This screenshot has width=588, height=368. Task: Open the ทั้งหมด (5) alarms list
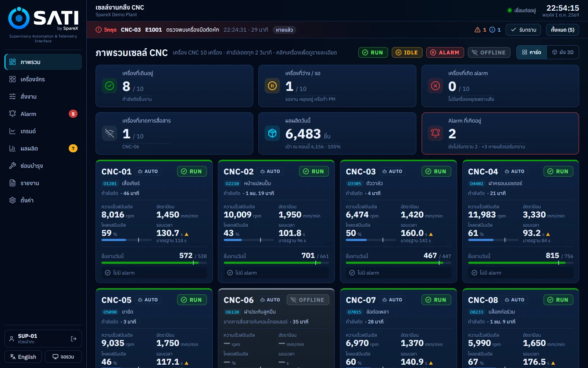pyautogui.click(x=563, y=30)
